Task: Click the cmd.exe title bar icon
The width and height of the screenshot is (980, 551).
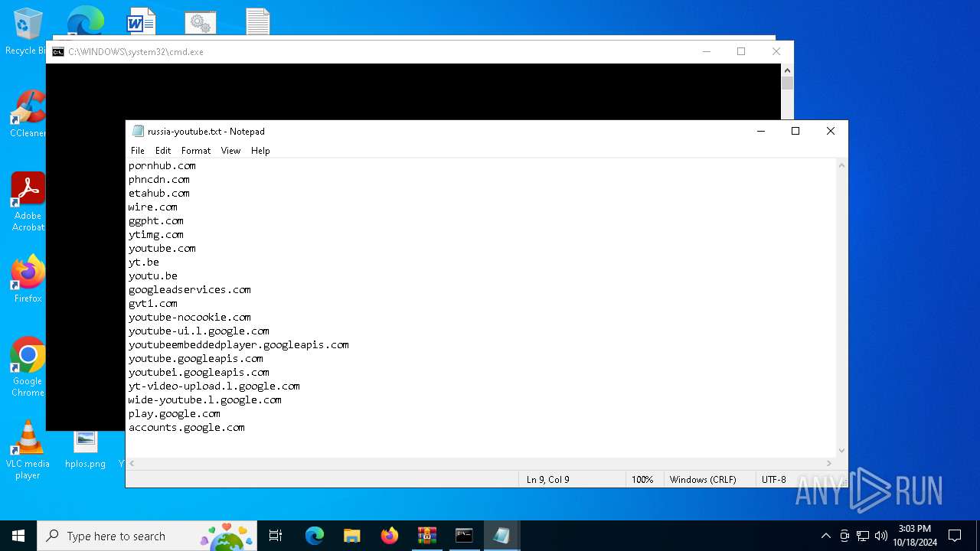Action: coord(58,52)
